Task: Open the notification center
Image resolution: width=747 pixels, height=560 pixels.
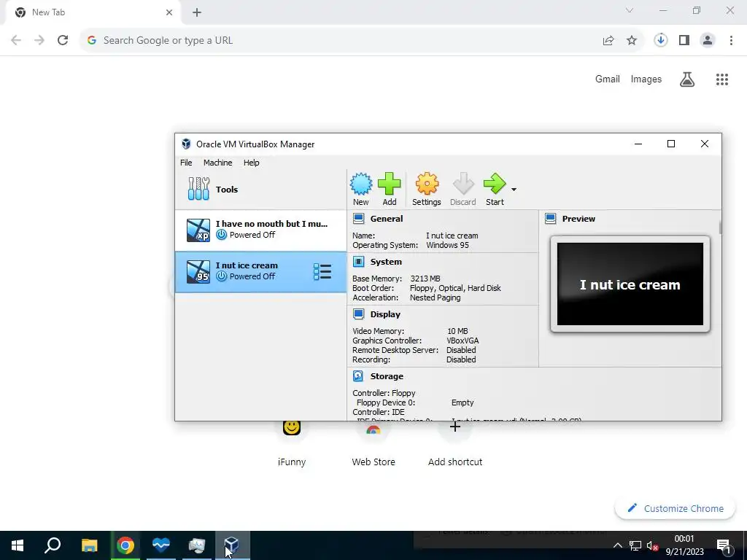Action: point(724,545)
